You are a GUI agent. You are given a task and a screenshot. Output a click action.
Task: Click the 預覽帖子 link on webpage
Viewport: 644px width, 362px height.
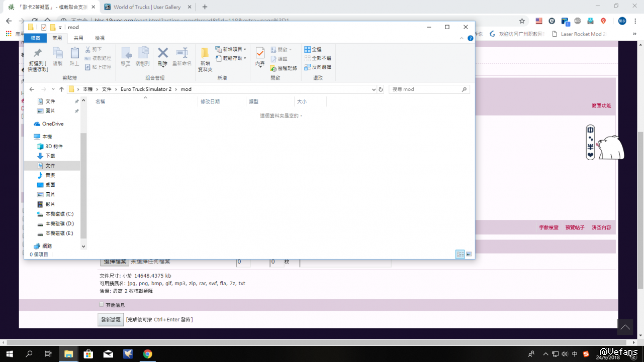[575, 227]
